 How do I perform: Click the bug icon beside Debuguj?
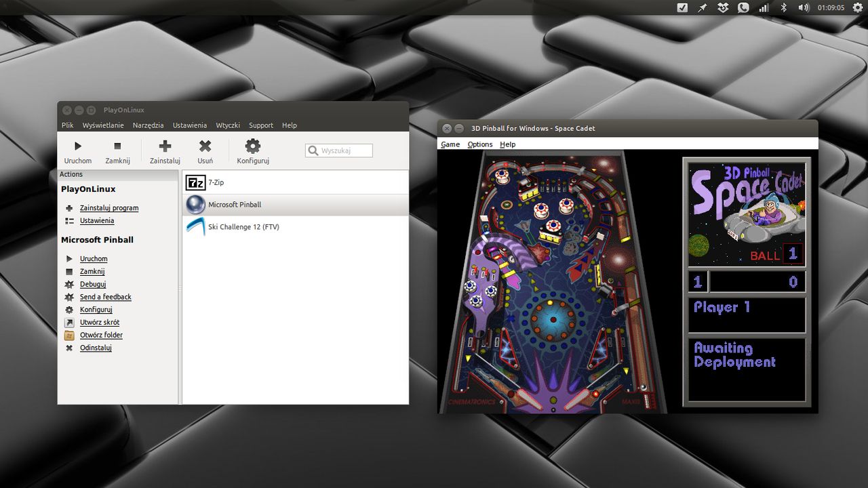69,285
